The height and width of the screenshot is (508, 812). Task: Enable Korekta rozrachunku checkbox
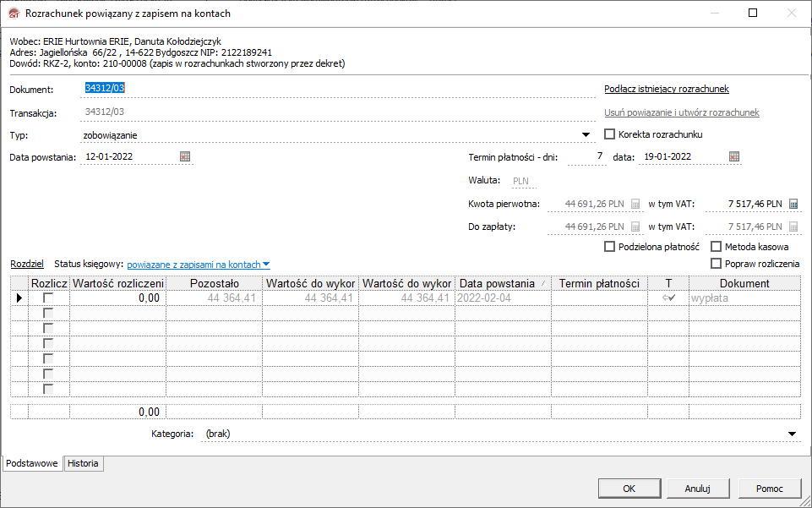click(609, 134)
